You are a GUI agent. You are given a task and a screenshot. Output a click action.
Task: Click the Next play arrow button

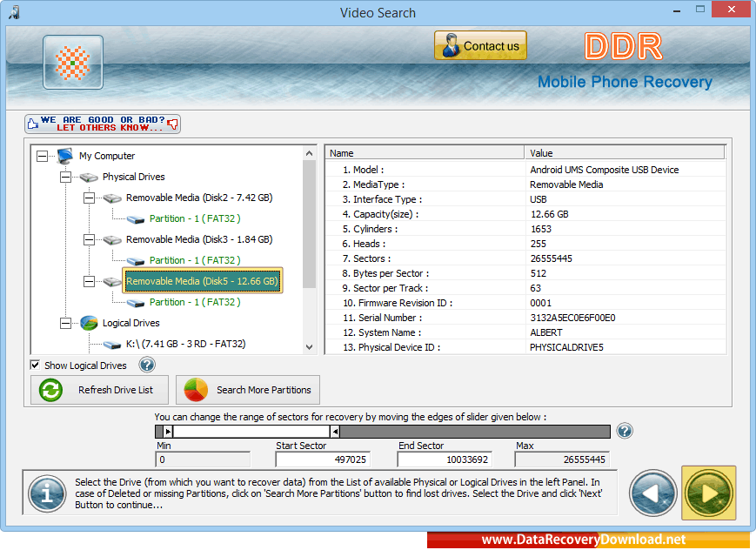click(708, 493)
